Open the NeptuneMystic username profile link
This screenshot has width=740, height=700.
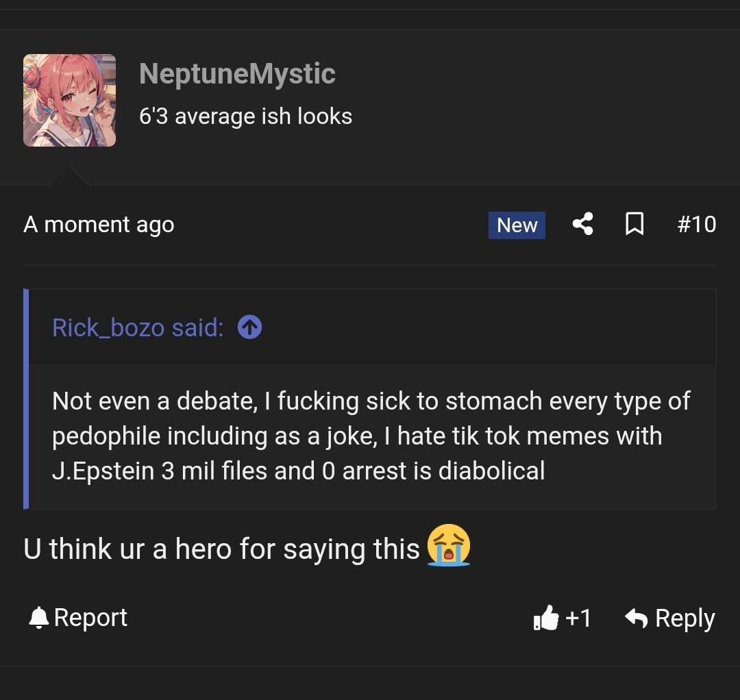(x=237, y=74)
